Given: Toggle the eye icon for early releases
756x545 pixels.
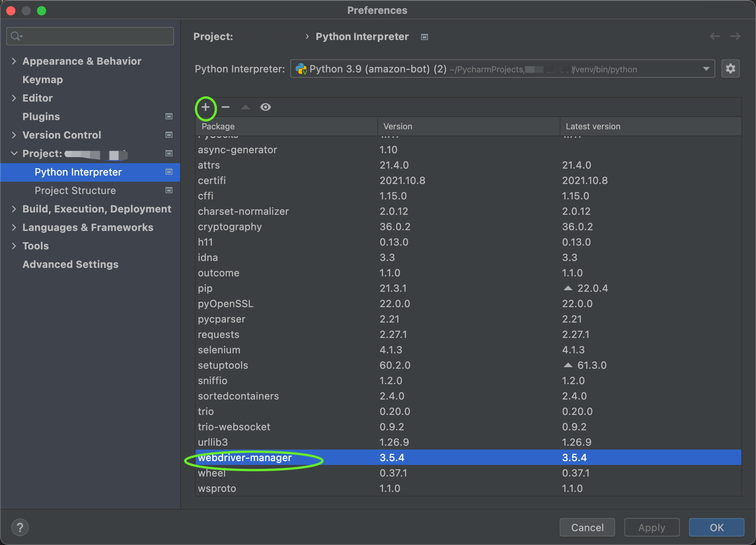Looking at the screenshot, I should click(265, 107).
